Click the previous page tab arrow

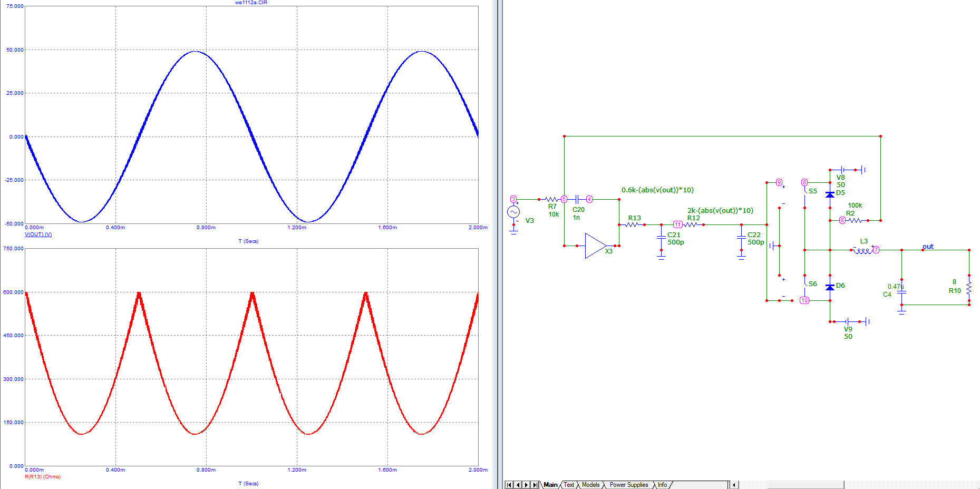point(518,485)
